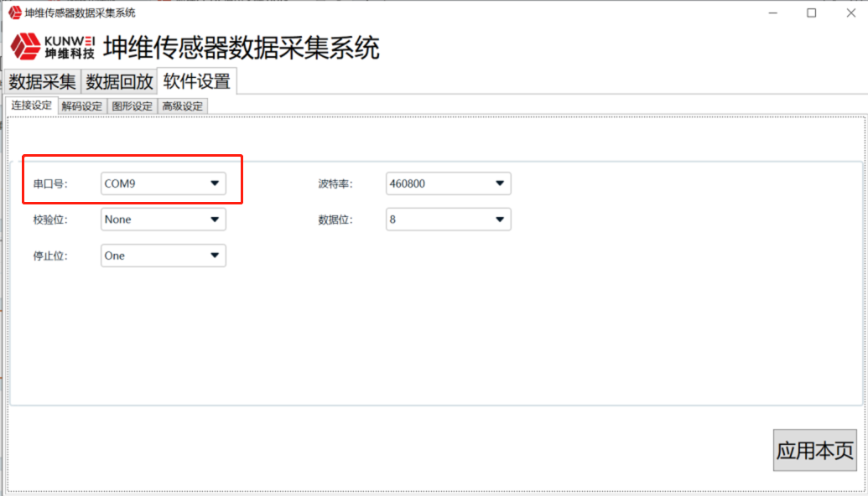Screen dimensions: 868x496
Task: Select the 软件设置 tab
Action: pos(196,81)
